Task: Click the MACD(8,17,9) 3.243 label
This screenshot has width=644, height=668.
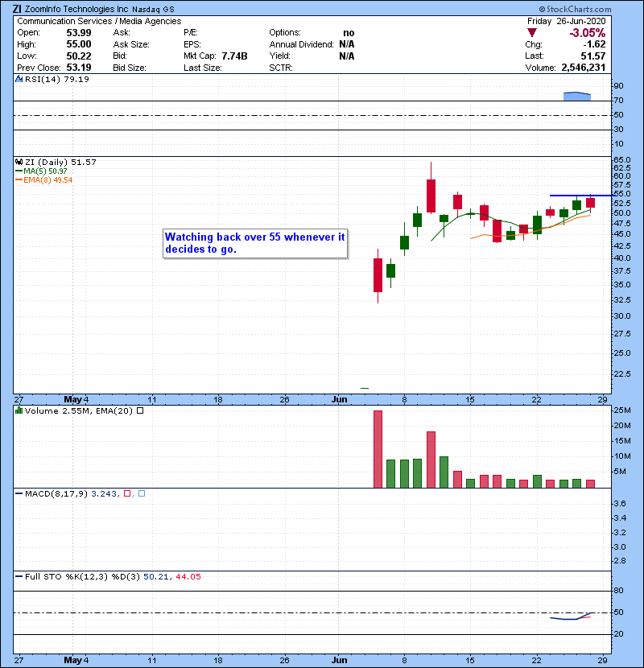Action: coord(71,493)
